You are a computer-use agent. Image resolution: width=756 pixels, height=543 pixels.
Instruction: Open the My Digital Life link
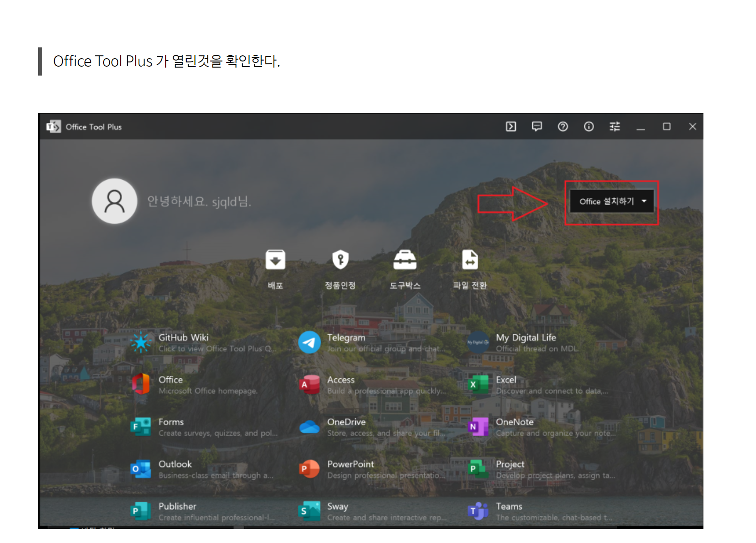point(526,337)
